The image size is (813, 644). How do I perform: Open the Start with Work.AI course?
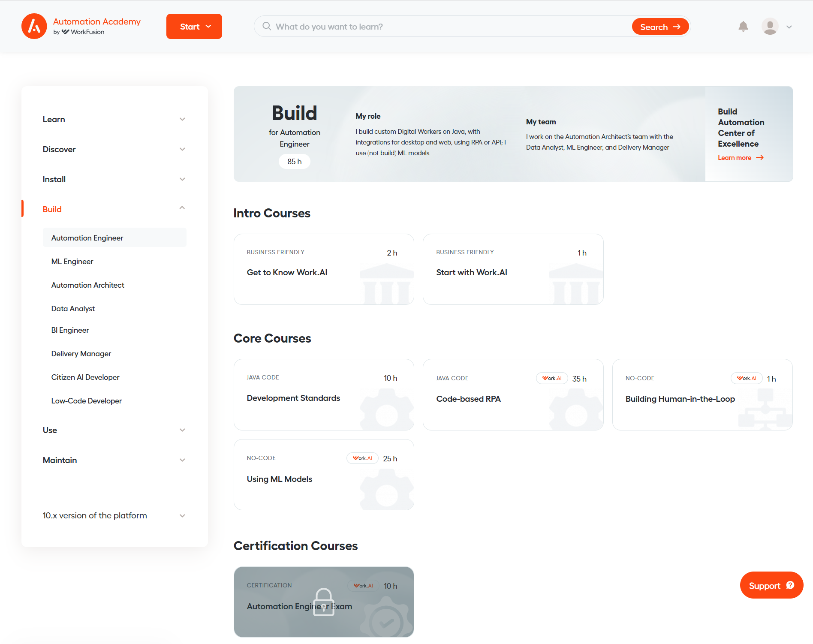513,269
